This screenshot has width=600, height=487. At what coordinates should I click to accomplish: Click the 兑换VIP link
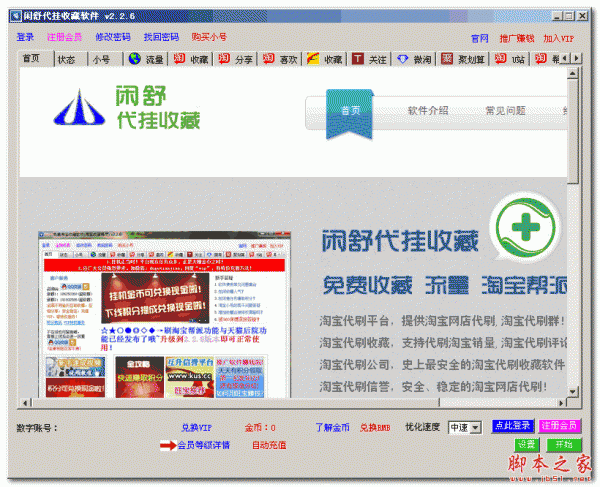pyautogui.click(x=197, y=428)
